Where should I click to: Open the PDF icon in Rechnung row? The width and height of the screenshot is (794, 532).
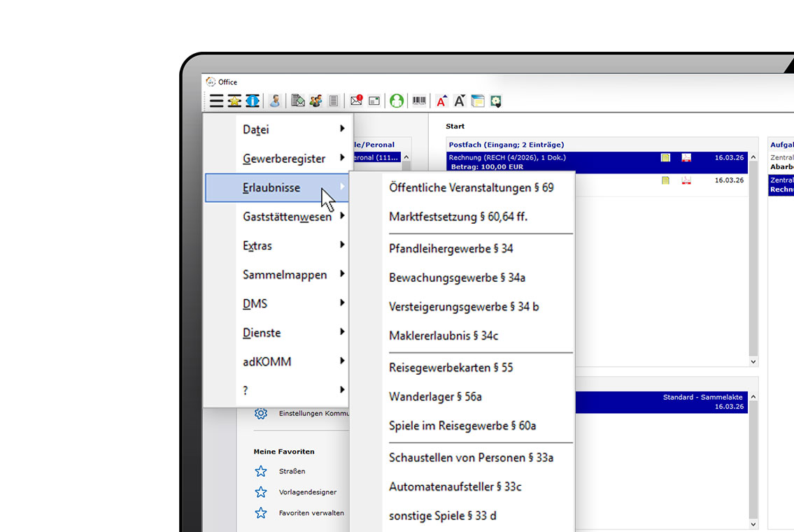pos(686,157)
